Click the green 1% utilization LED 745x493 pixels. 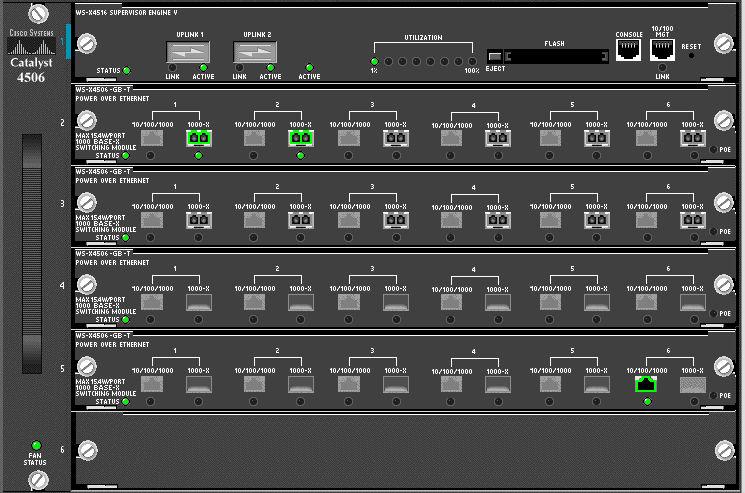pyautogui.click(x=374, y=61)
